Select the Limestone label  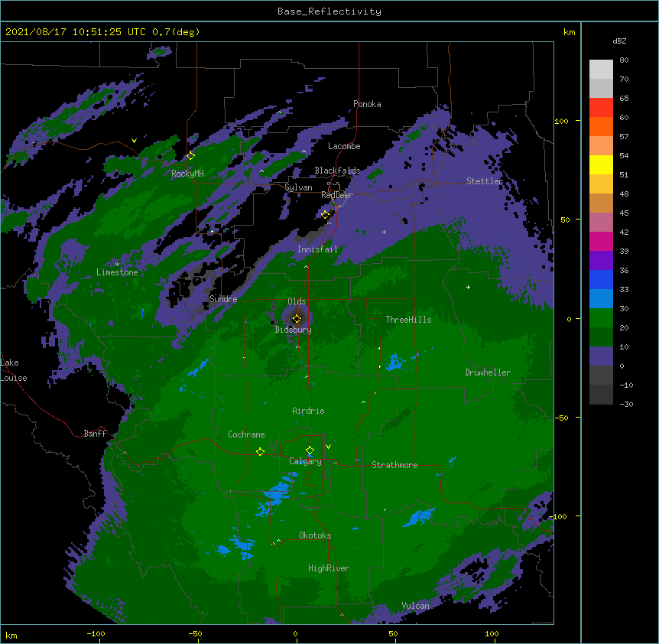[x=117, y=272]
